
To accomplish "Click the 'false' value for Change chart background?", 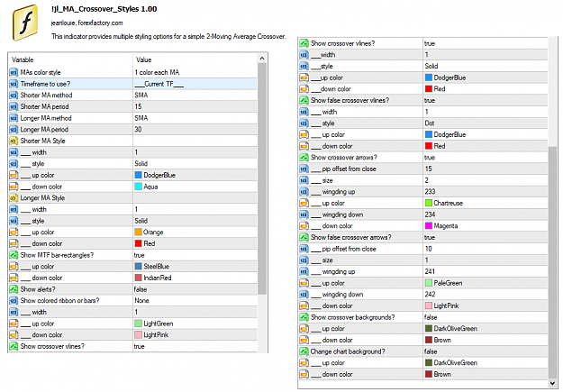I will [431, 351].
